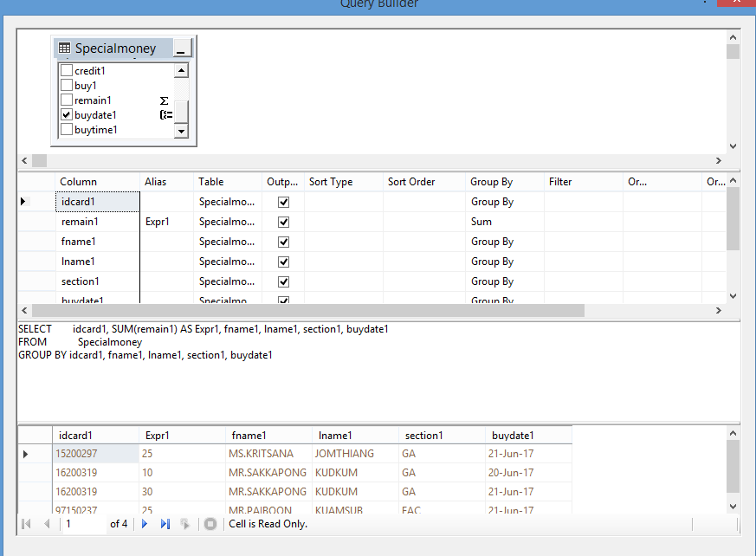The width and height of the screenshot is (756, 556).
Task: Click the Expr1 alias cell for remain1
Action: pos(167,222)
